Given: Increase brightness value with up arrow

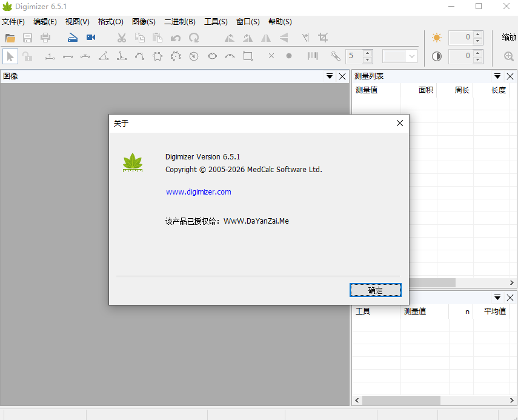Looking at the screenshot, I should coord(477,34).
